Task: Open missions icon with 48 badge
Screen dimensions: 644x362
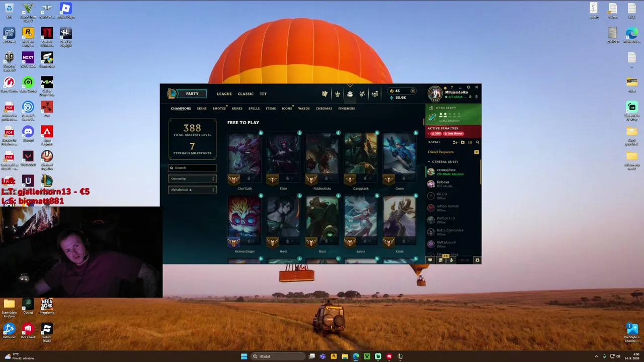Action: coord(441,260)
